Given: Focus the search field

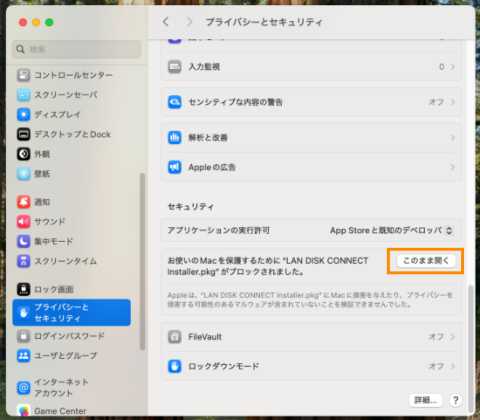Looking at the screenshot, I should coord(77,49).
